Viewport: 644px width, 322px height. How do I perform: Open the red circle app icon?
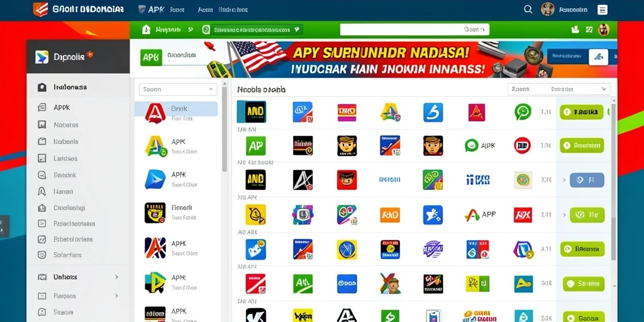(x=523, y=145)
